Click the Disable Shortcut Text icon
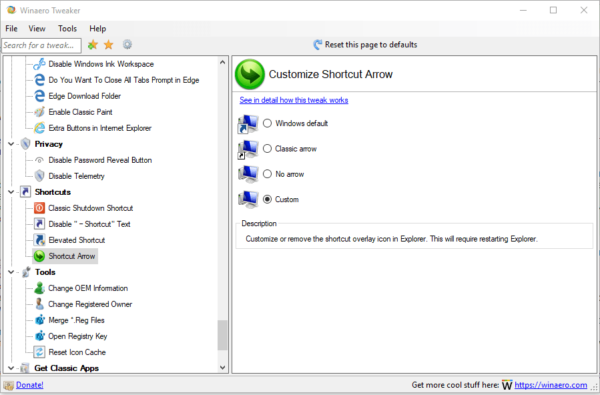The width and height of the screenshot is (600, 395). coord(39,224)
